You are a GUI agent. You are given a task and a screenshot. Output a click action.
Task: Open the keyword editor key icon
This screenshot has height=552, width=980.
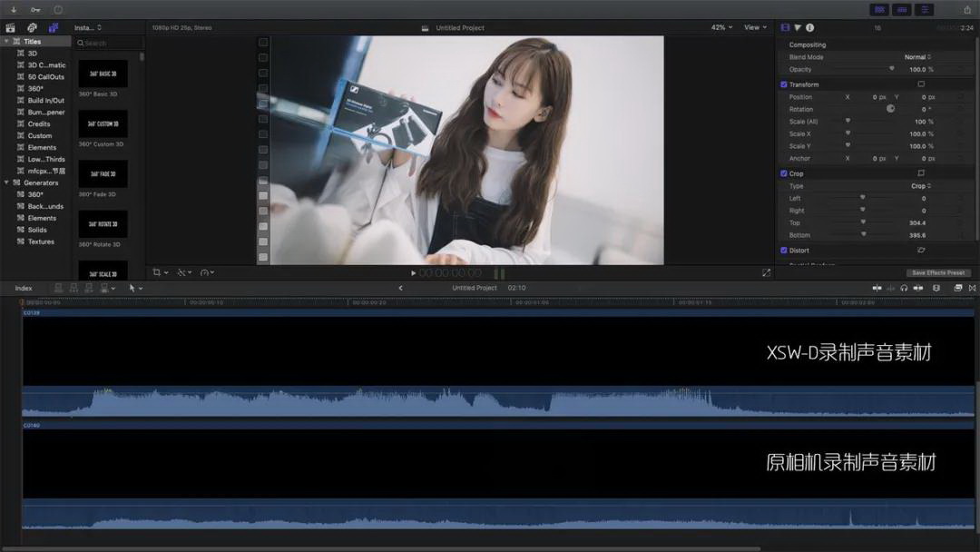(x=35, y=9)
